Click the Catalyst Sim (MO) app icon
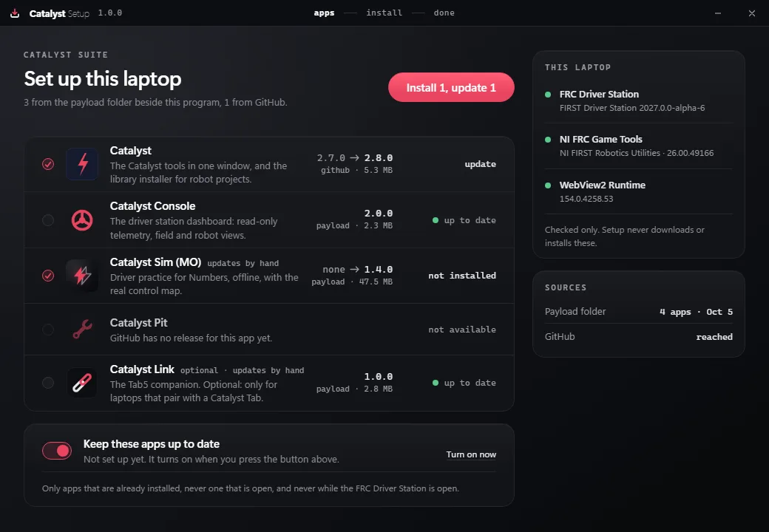The image size is (769, 532). point(82,276)
